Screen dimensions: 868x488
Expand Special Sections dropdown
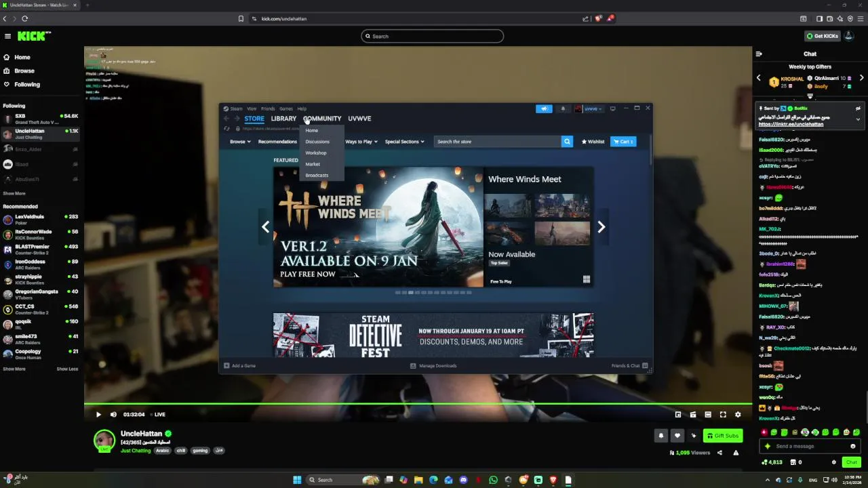[405, 142]
